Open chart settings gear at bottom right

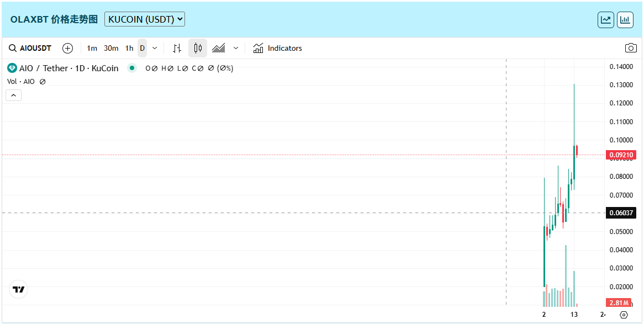point(624,315)
